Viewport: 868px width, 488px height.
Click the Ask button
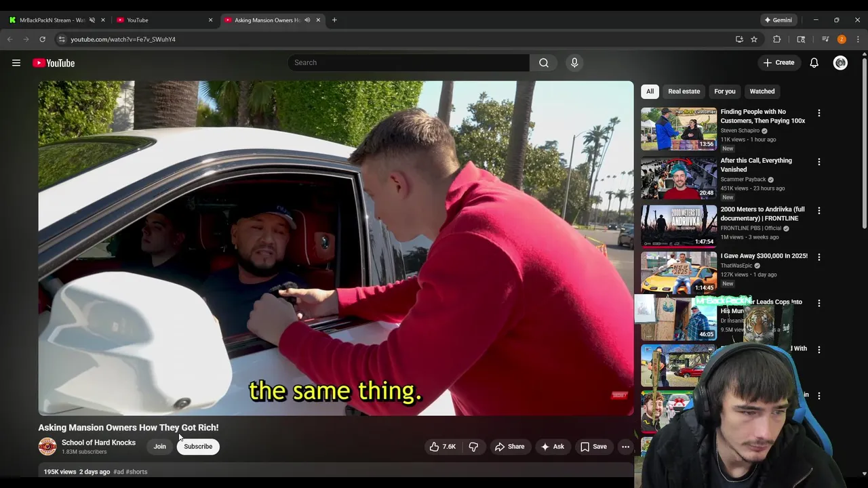[551, 447]
